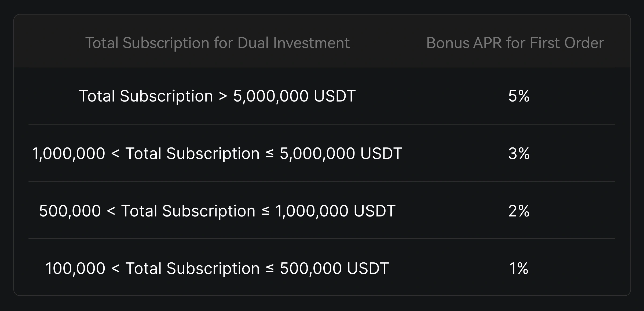Click the '>' symbol in the 5% row
Screen dimensions: 644x311
click(223, 96)
